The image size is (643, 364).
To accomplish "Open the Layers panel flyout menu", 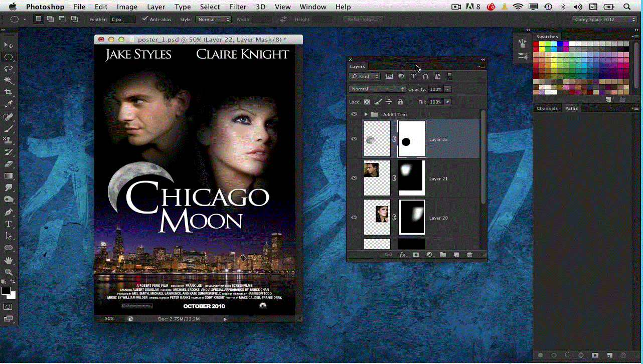I will 481,66.
